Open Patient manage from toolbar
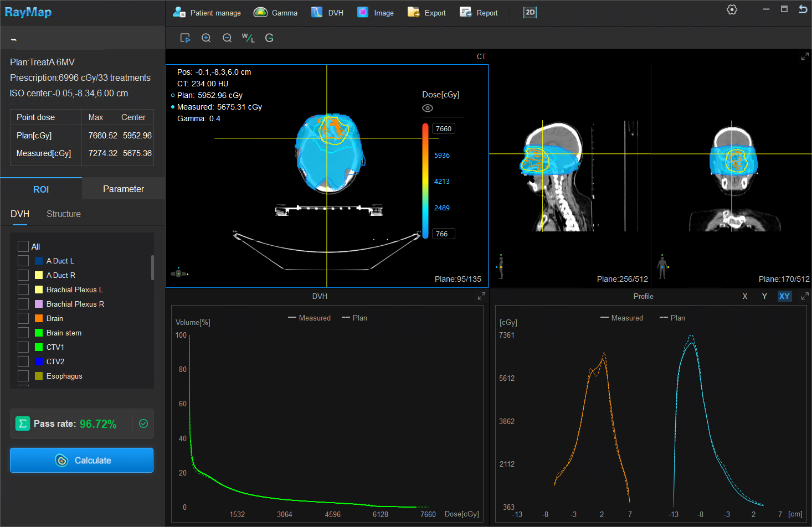Image resolution: width=812 pixels, height=527 pixels. tap(207, 13)
